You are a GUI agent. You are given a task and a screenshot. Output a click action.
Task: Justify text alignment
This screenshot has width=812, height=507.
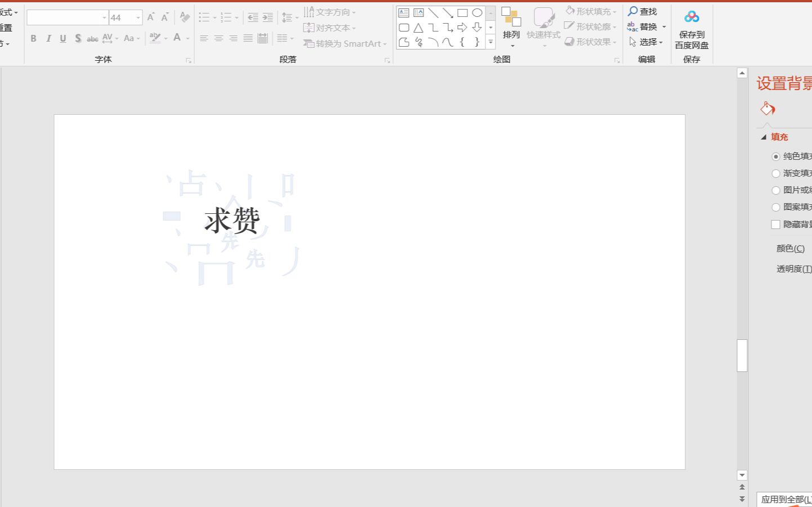[x=248, y=38]
